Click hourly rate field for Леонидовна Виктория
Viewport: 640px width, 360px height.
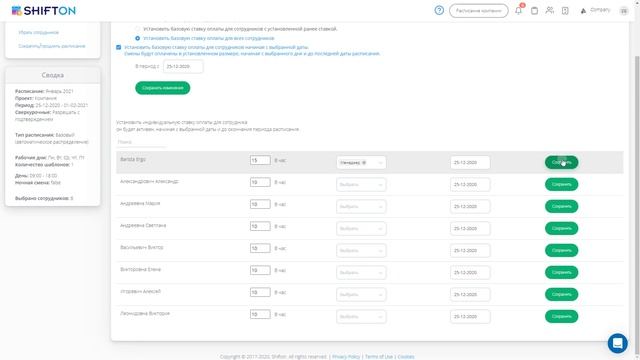coord(260,315)
